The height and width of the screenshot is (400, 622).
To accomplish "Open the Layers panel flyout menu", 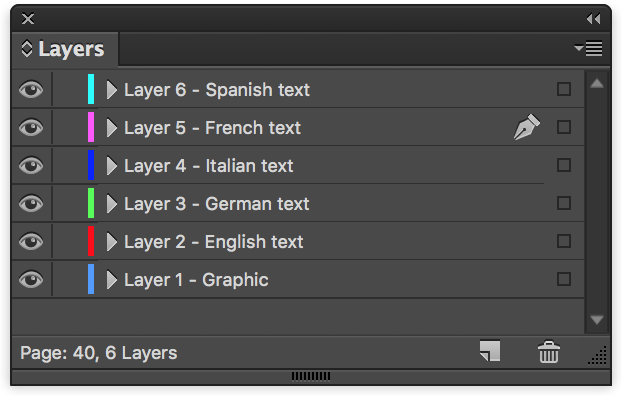I will (x=588, y=48).
